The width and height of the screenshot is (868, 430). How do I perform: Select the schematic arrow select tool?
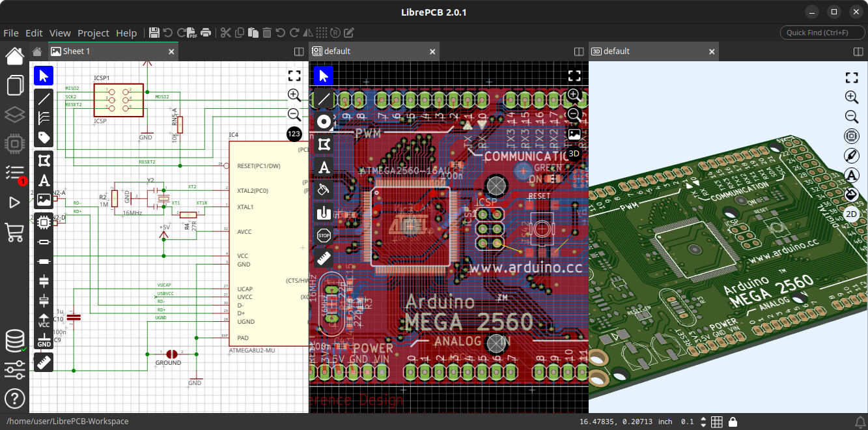click(x=44, y=76)
